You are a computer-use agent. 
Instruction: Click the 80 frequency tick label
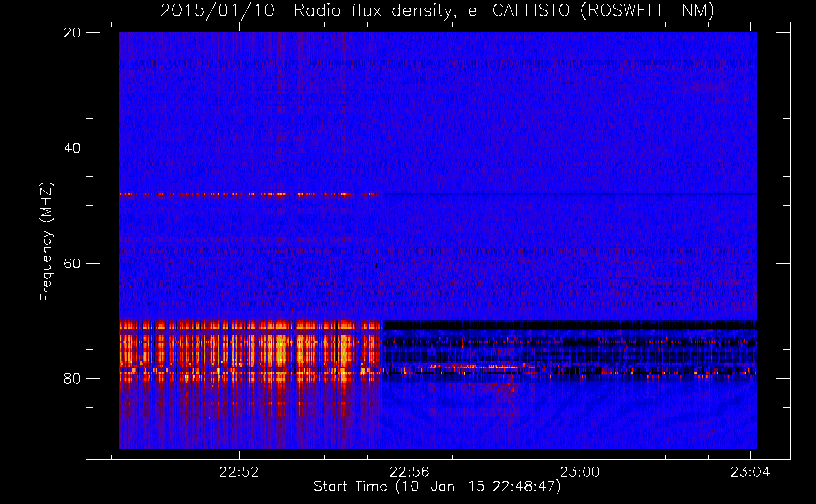click(x=72, y=379)
